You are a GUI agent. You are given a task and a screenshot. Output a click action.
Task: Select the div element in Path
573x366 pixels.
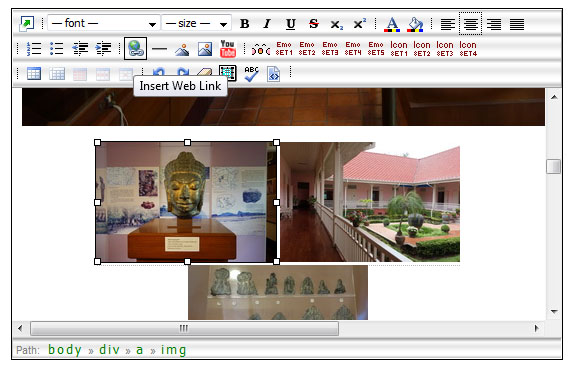pos(109,350)
